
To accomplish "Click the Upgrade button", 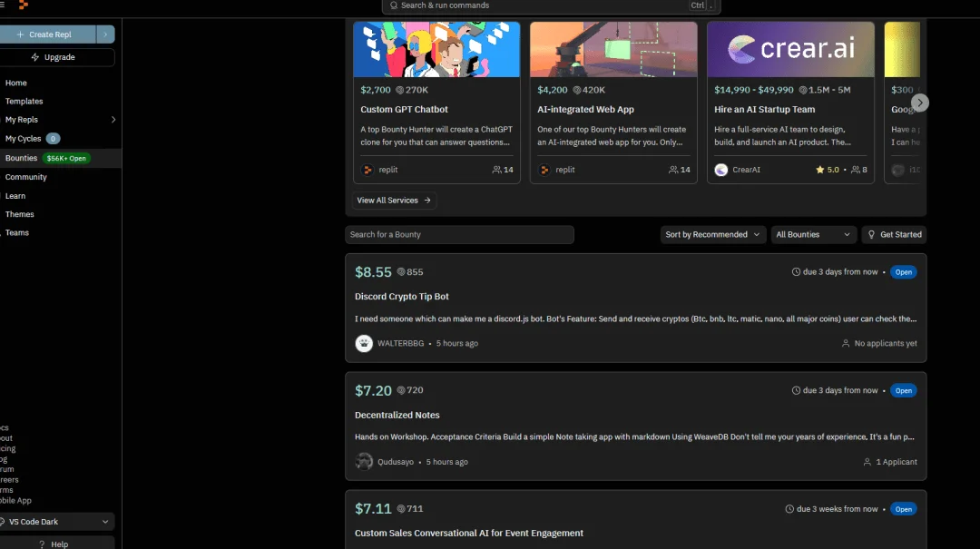I will coord(57,57).
